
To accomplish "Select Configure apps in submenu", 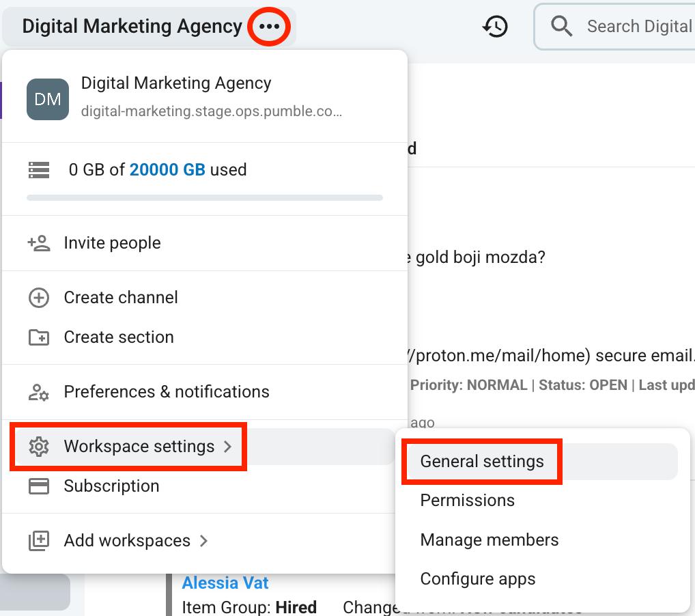I will coord(543,579).
